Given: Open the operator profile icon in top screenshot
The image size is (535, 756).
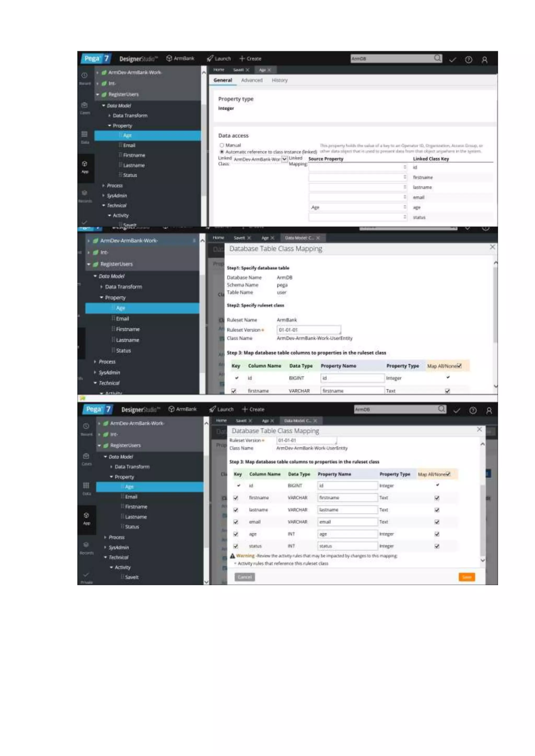Looking at the screenshot, I should tap(484, 60).
